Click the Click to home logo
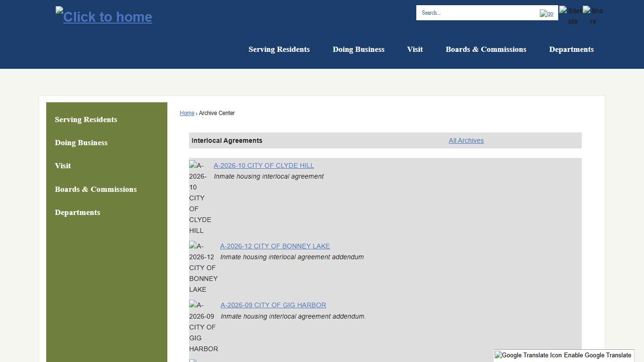This screenshot has width=644, height=362. click(103, 17)
